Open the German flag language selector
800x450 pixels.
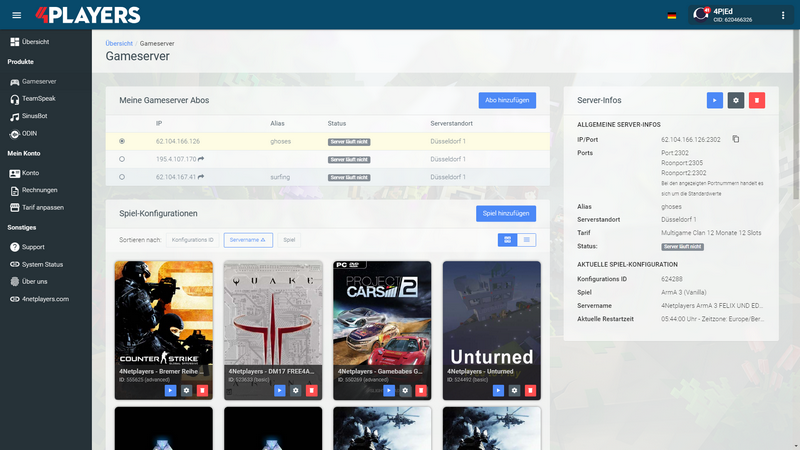[x=670, y=15]
